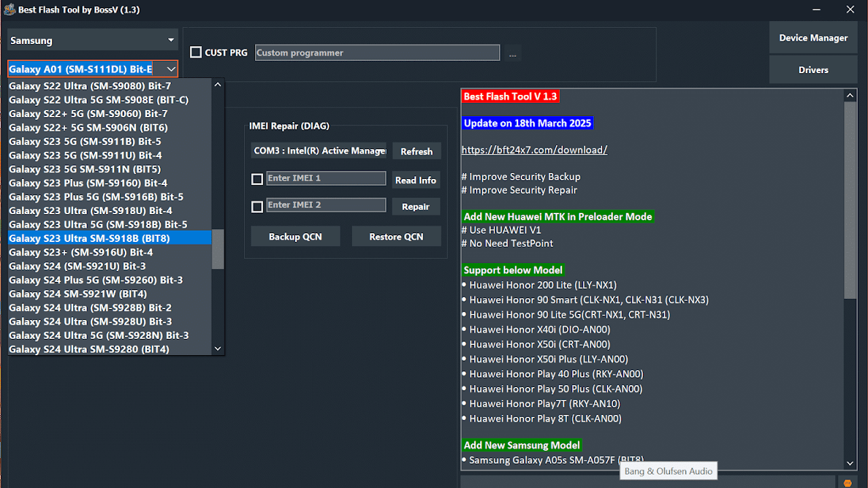
Task: Tick the checkbox beside Enter IMEI 1
Action: pos(257,179)
